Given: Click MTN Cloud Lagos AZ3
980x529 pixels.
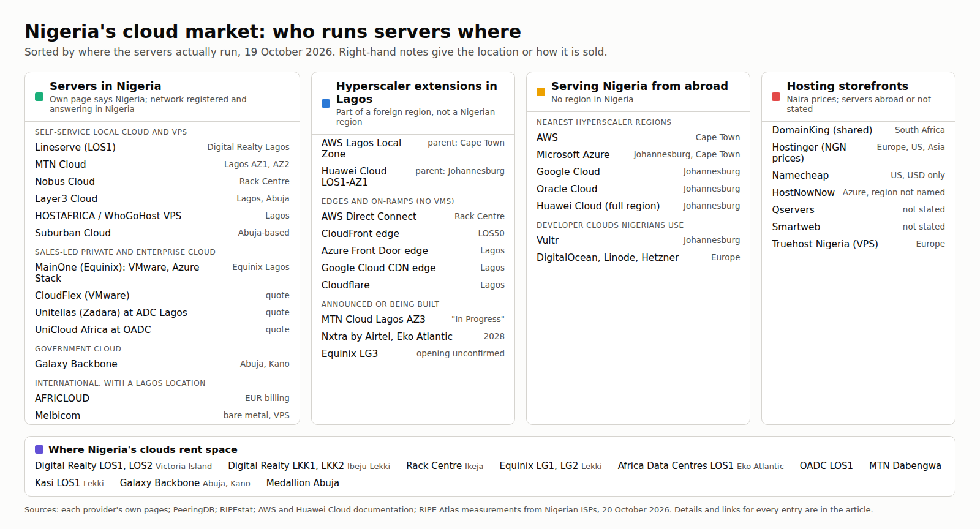Looking at the screenshot, I should (413, 319).
